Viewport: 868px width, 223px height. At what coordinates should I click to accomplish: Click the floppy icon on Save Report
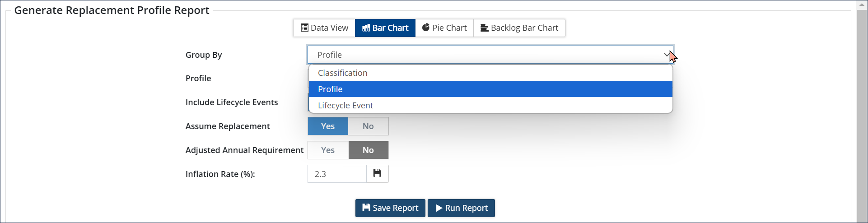(366, 208)
